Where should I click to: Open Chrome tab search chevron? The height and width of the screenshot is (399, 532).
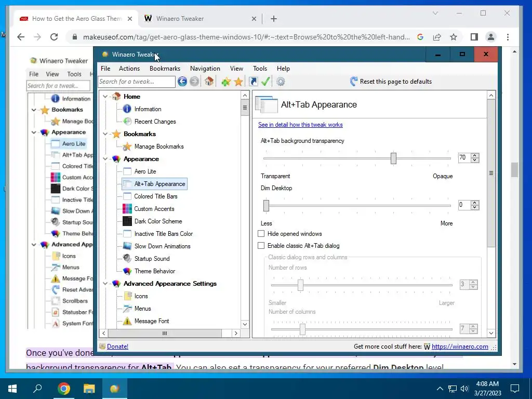pyautogui.click(x=435, y=13)
